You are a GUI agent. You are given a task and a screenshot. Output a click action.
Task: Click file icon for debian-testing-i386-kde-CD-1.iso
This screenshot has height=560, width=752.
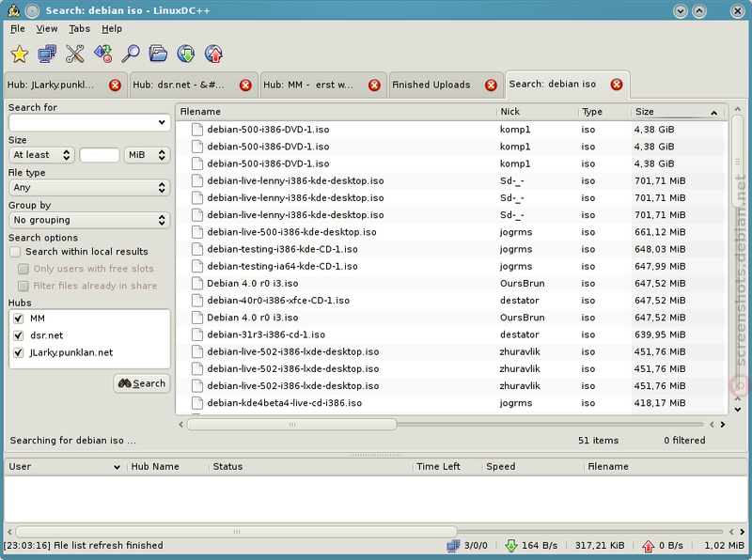[197, 249]
